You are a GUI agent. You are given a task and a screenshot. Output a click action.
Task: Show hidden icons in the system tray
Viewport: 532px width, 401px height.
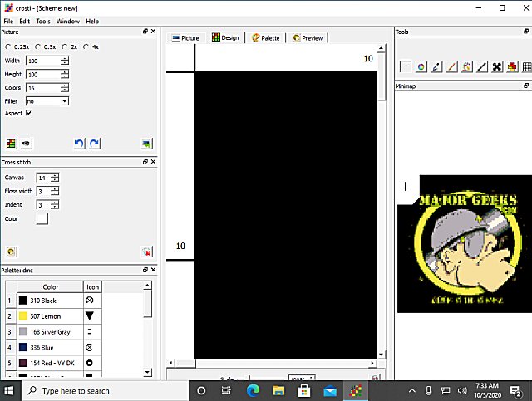click(x=412, y=391)
